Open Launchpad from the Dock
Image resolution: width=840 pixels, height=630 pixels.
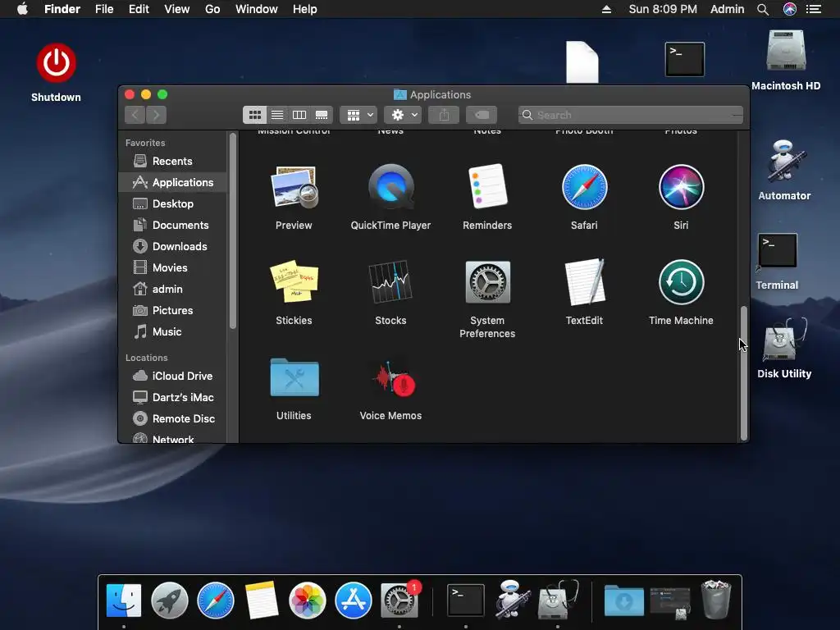pos(170,600)
